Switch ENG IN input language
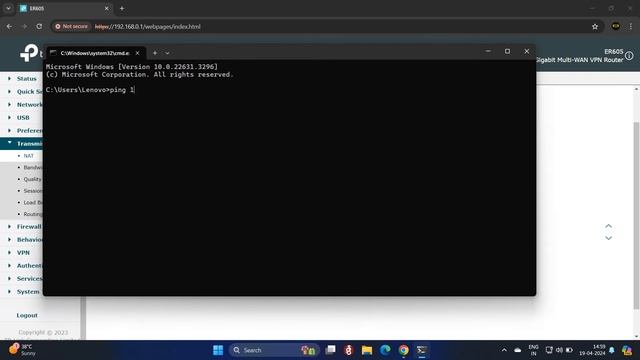 [533, 350]
